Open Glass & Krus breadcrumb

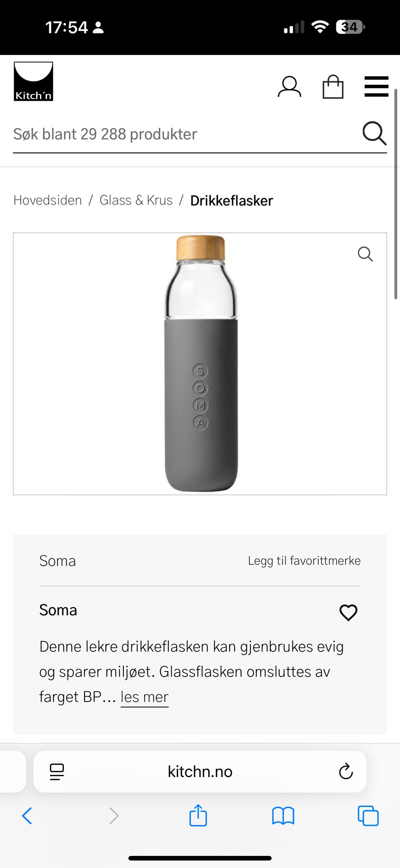click(x=136, y=201)
